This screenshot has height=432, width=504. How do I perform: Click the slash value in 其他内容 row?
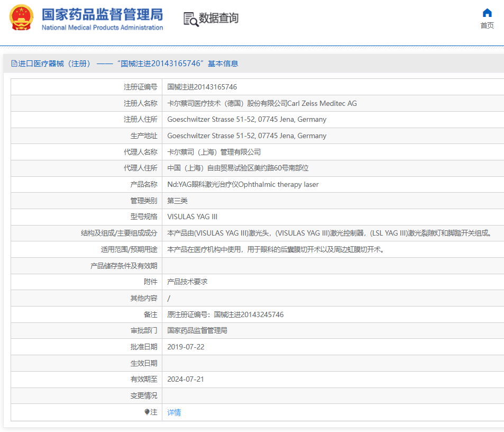click(x=169, y=298)
